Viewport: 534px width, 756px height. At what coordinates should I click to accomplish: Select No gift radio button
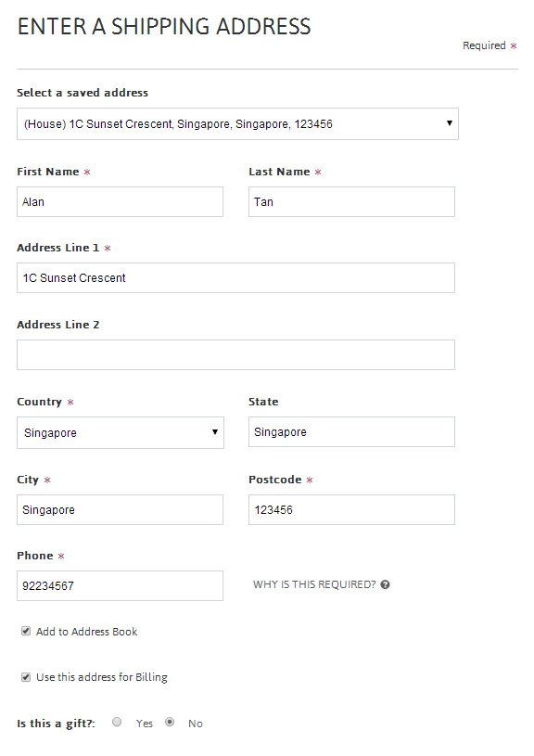[x=170, y=722]
